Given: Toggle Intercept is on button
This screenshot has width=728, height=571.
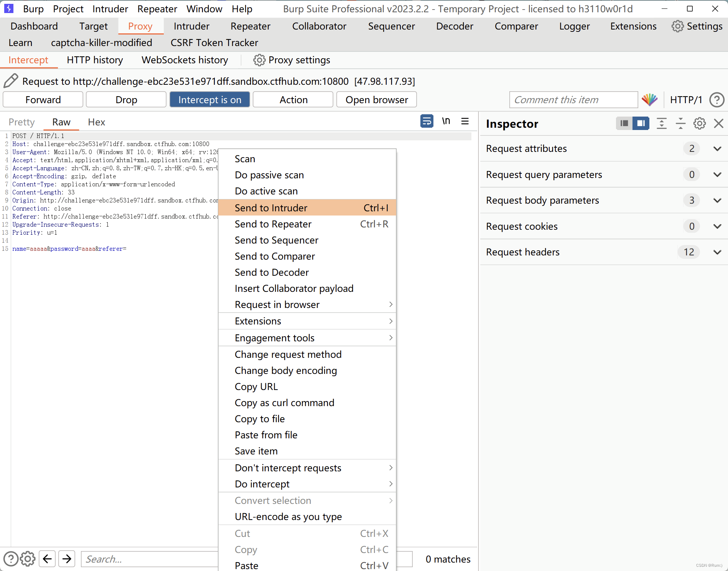Looking at the screenshot, I should [210, 100].
